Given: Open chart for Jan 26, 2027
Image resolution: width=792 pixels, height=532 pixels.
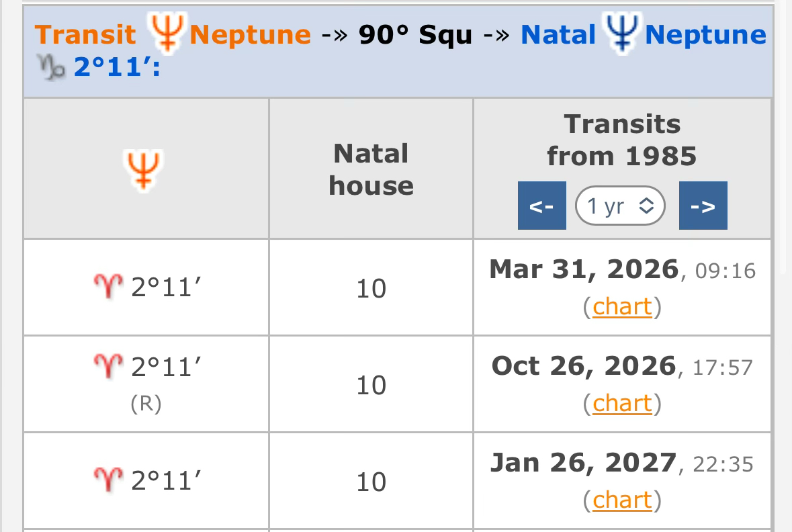Looking at the screenshot, I should 622,500.
